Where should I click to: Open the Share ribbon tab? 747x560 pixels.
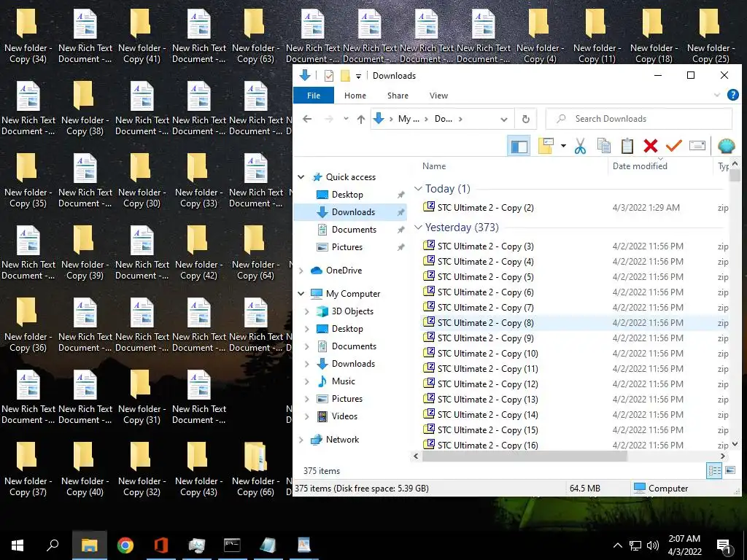pos(398,96)
